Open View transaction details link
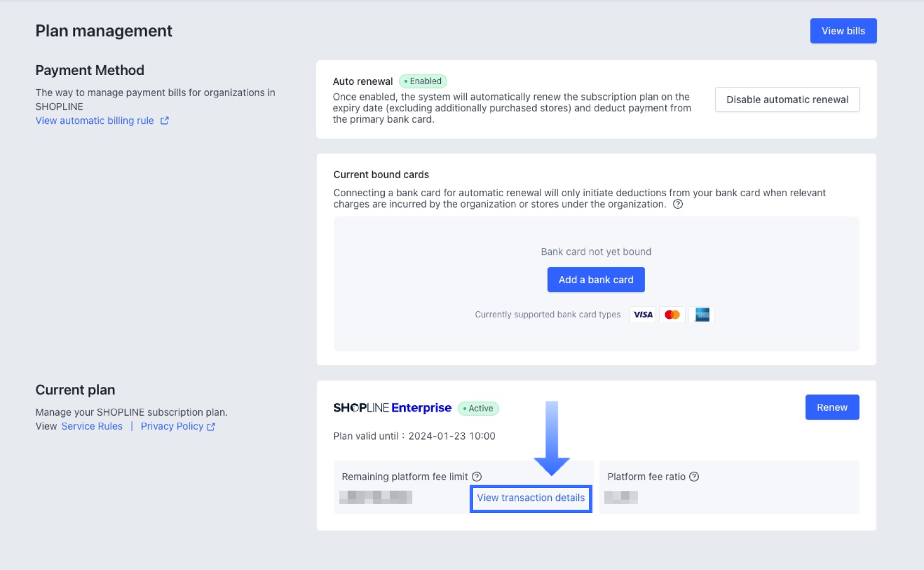 click(x=530, y=498)
